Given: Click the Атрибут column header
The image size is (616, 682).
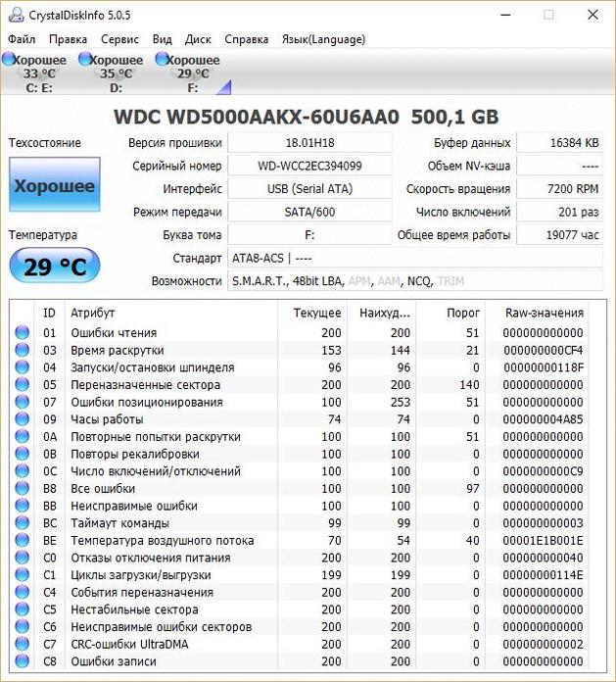Looking at the screenshot, I should [x=171, y=313].
